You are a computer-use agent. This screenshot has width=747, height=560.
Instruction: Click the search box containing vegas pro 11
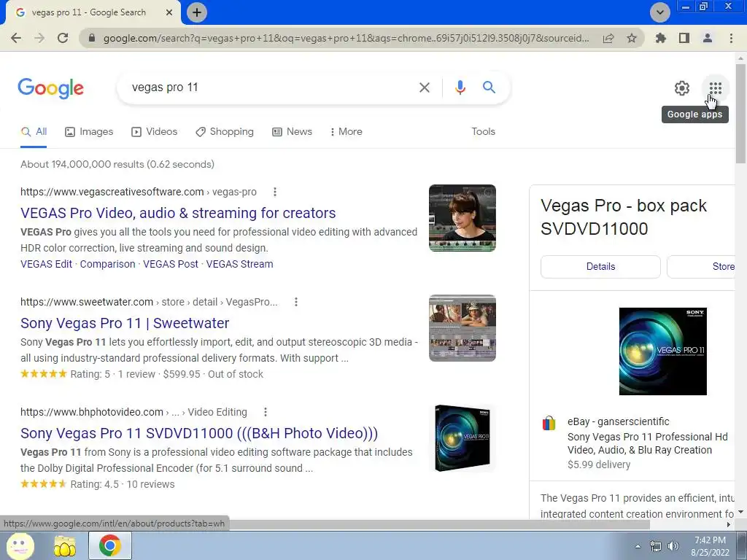269,87
